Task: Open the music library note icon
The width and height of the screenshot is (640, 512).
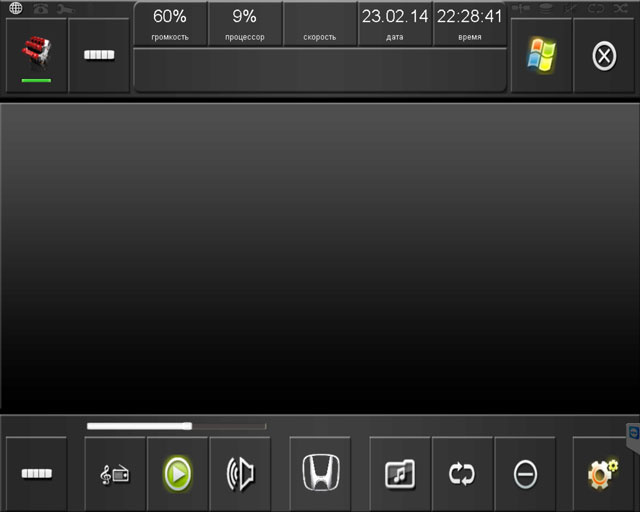Action: pyautogui.click(x=400, y=474)
